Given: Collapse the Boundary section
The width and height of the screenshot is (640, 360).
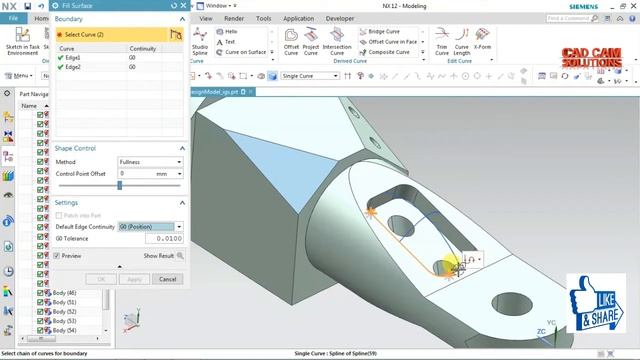Looking at the screenshot, I should (182, 19).
